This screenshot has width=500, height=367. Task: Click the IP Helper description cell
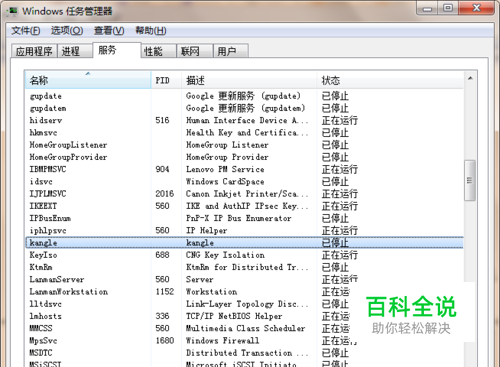pos(207,230)
